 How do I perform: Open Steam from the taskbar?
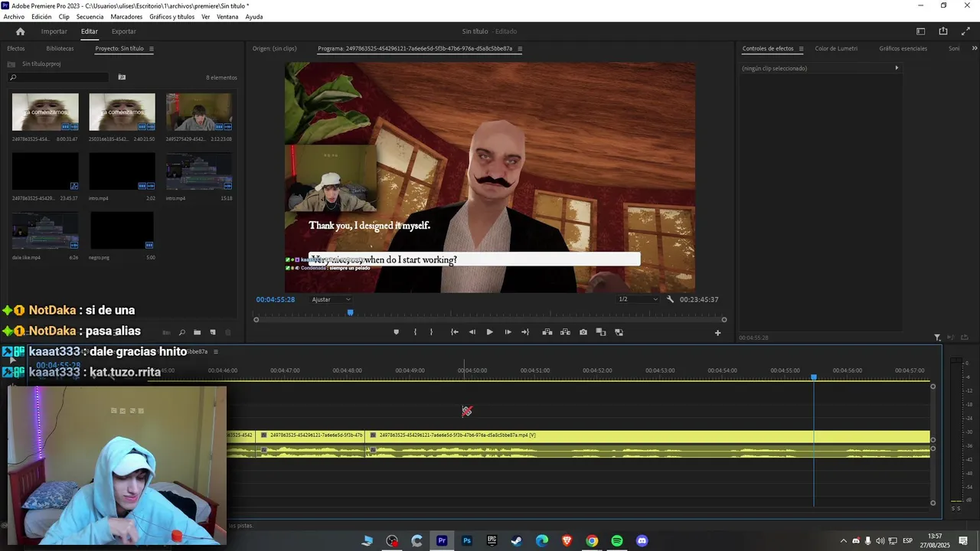click(517, 541)
